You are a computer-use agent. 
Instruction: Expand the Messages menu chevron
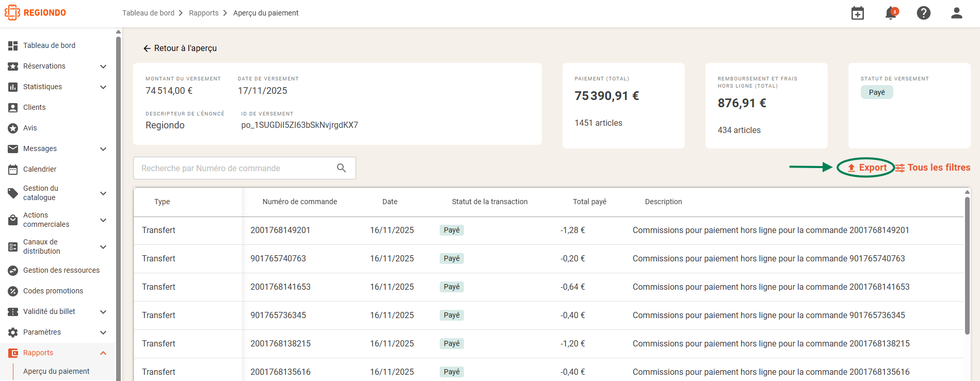point(103,148)
